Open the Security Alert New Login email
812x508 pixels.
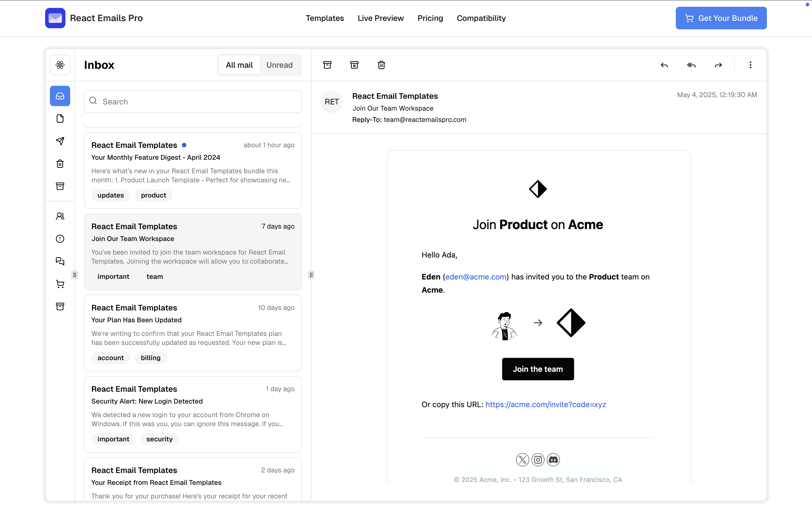tap(193, 414)
